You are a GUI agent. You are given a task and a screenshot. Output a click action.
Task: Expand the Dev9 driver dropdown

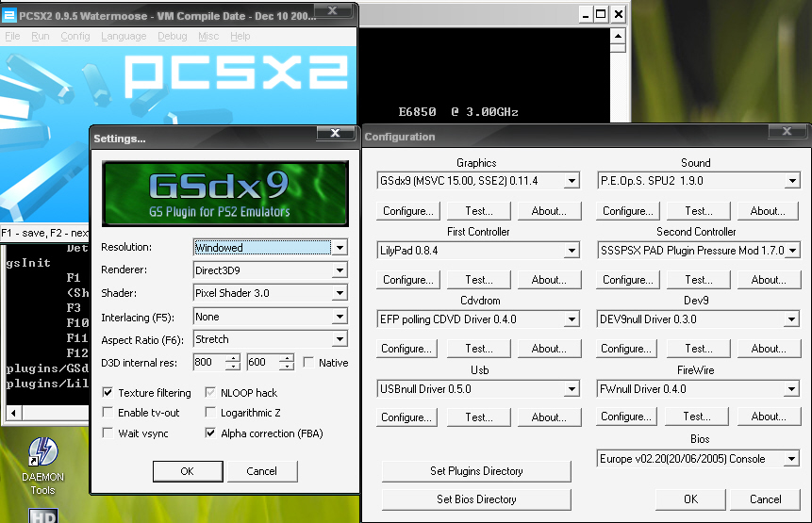coord(791,319)
